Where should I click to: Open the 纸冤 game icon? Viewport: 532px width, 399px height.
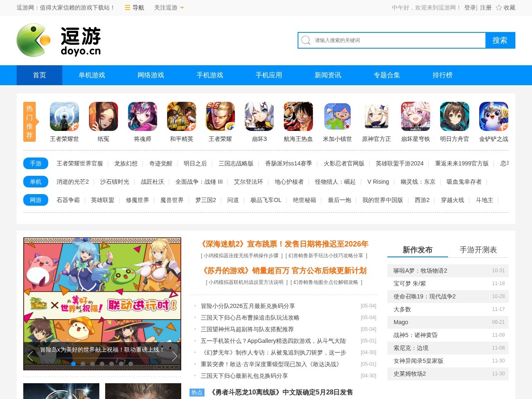[103, 116]
